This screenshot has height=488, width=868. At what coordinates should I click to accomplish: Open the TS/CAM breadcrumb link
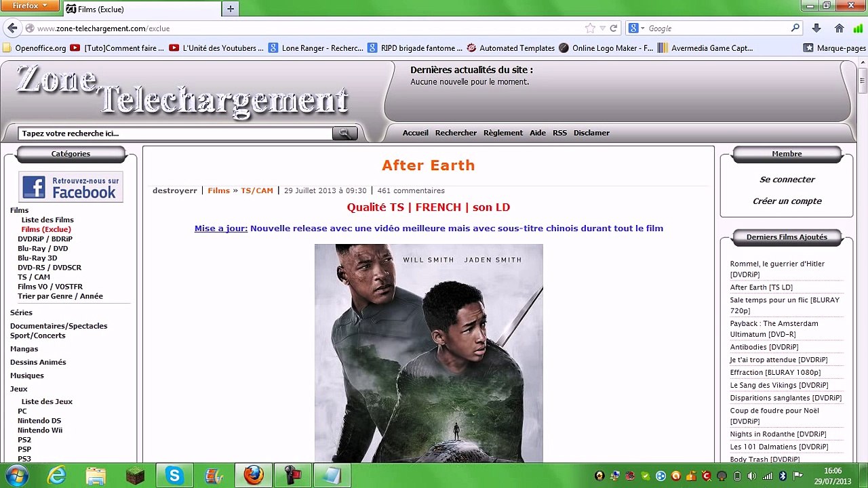257,190
